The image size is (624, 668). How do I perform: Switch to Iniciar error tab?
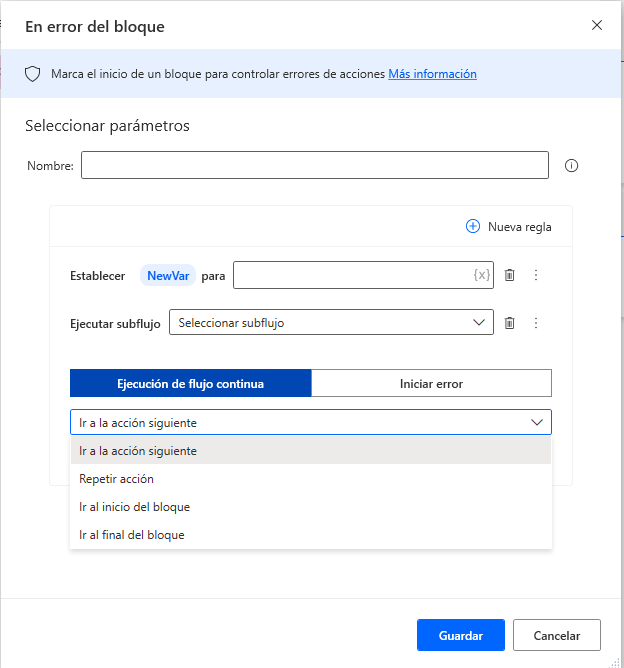click(x=431, y=383)
